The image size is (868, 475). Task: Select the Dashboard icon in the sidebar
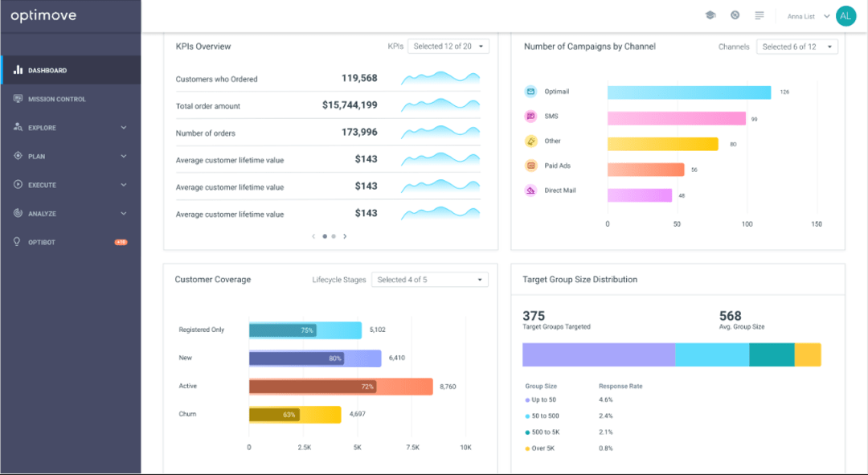(18, 70)
